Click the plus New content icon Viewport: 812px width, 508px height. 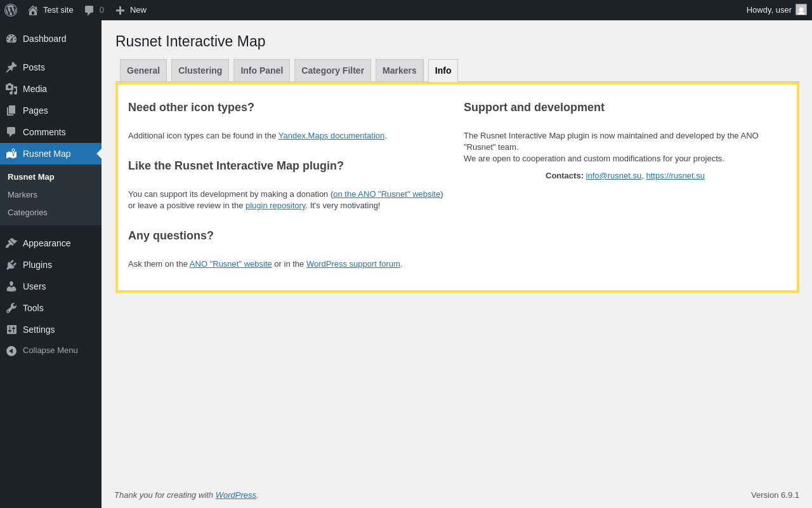click(120, 10)
